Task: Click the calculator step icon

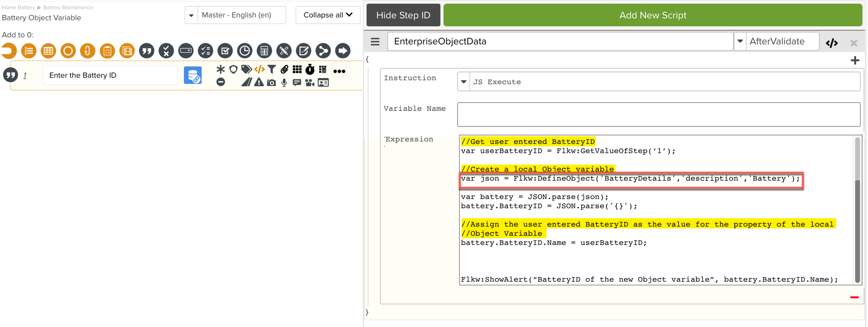Action: pyautogui.click(x=264, y=51)
